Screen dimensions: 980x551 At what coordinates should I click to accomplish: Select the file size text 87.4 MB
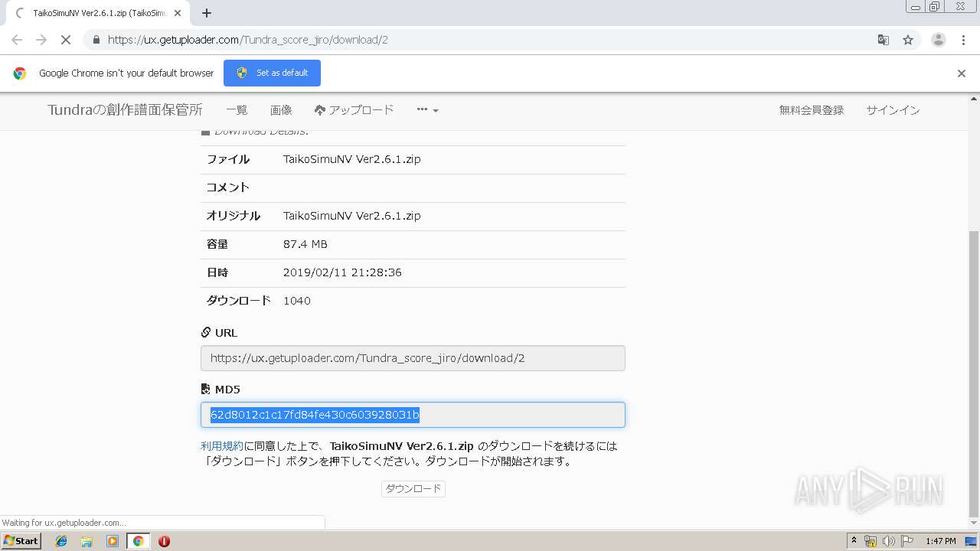(x=305, y=244)
